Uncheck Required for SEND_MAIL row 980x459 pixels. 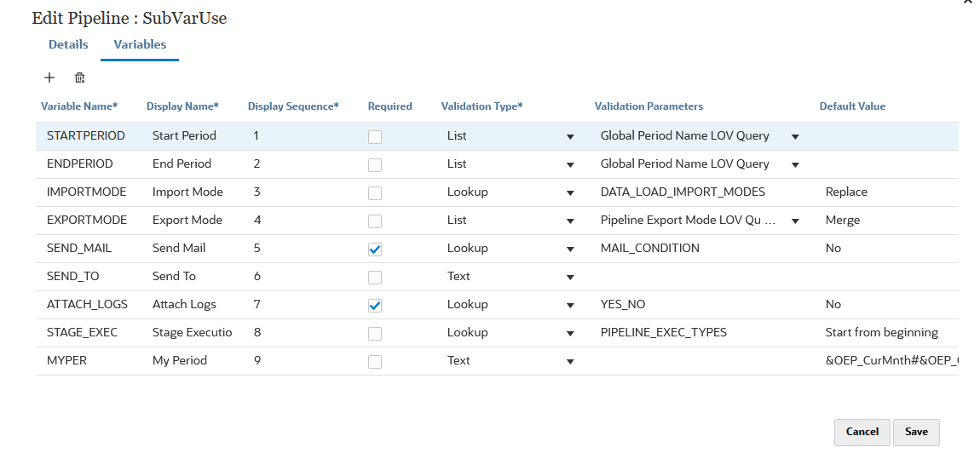click(x=375, y=250)
